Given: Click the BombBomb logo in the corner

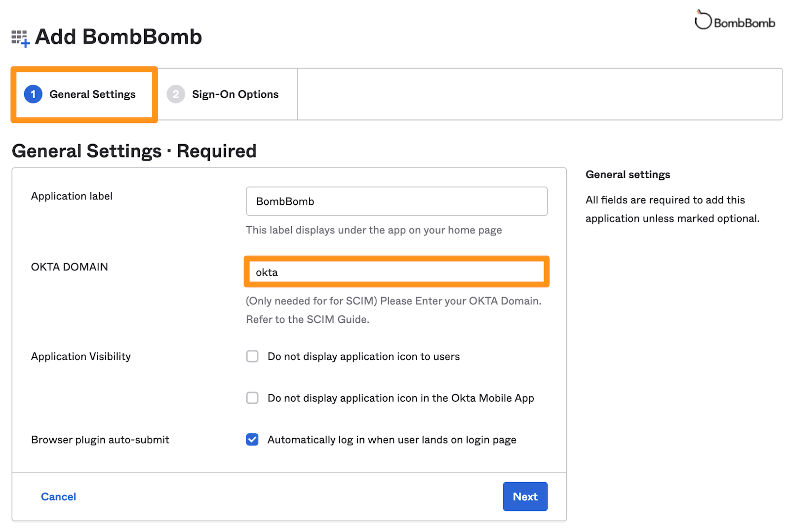Looking at the screenshot, I should (735, 20).
